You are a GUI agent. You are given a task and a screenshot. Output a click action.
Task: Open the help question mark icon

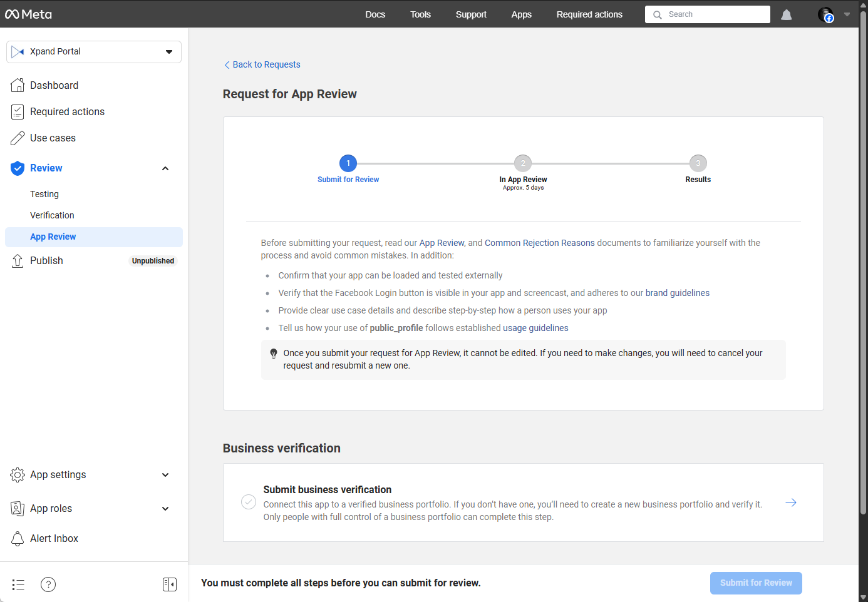coord(48,584)
